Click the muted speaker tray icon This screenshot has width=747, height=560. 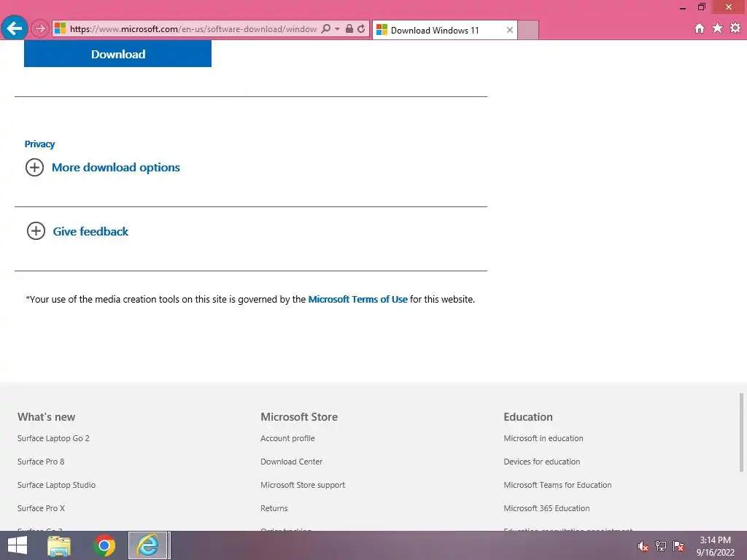tap(643, 546)
